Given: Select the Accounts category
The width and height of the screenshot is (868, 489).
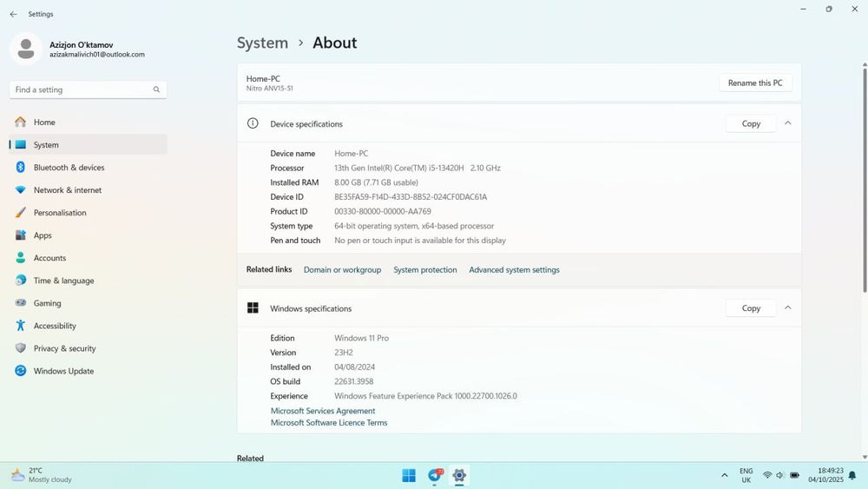Looking at the screenshot, I should pyautogui.click(x=88, y=258).
